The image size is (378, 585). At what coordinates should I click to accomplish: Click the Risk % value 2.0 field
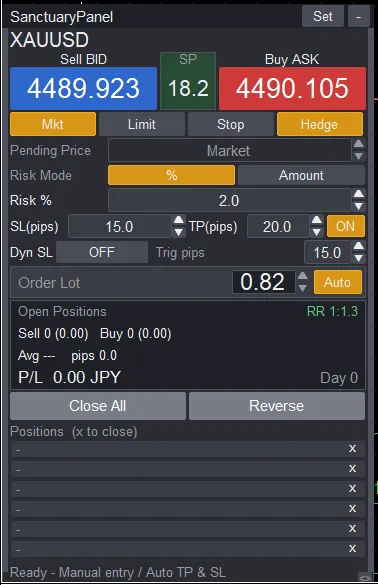[229, 201]
